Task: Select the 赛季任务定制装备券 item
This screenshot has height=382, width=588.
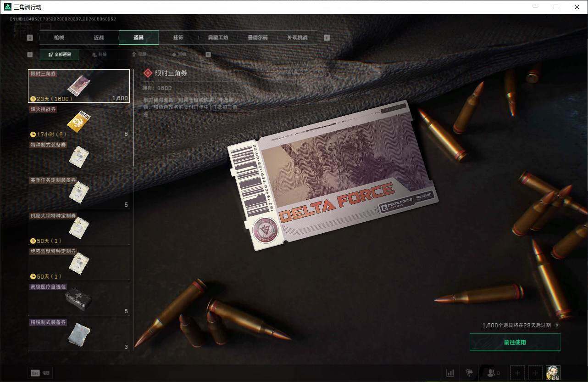Action: click(x=79, y=192)
